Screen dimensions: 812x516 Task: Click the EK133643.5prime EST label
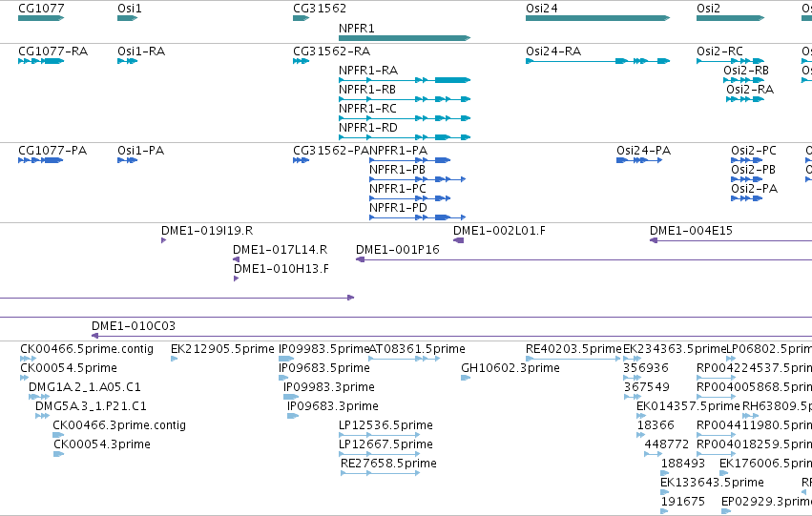click(x=712, y=483)
